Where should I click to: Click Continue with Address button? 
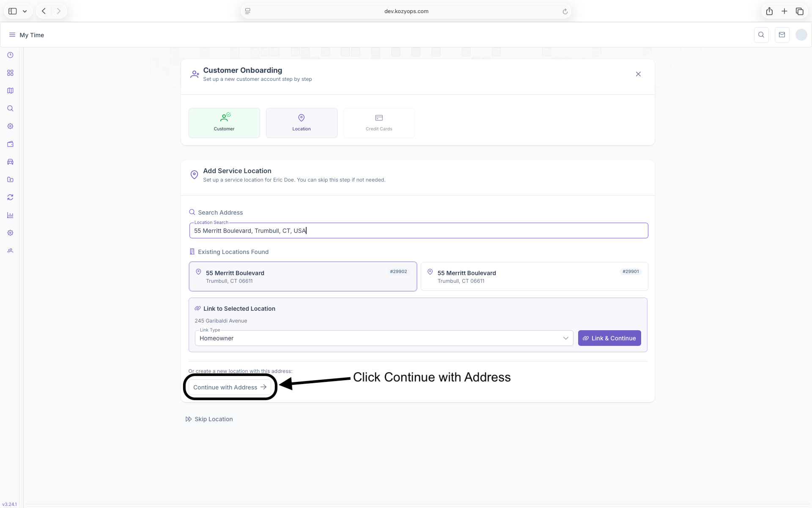[230, 387]
